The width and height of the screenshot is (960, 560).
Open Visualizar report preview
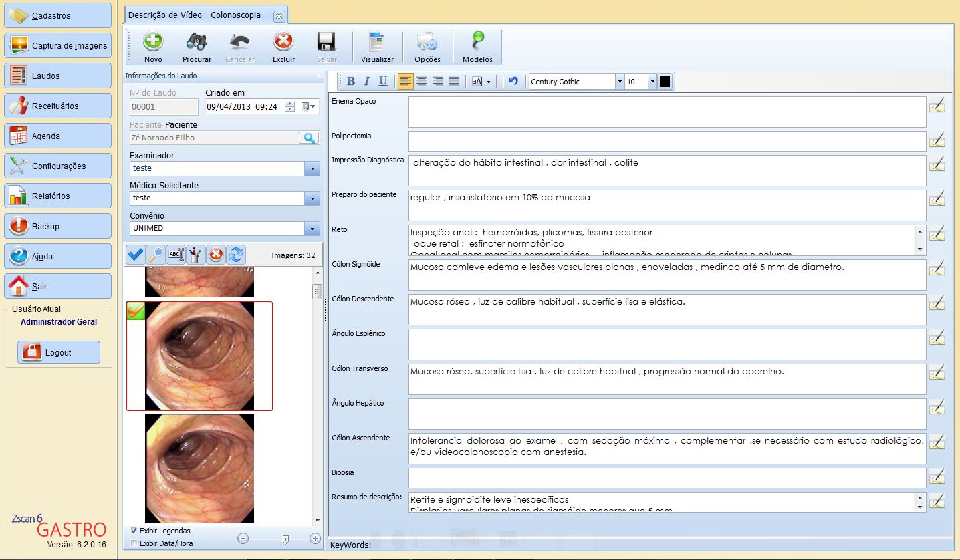point(377,43)
